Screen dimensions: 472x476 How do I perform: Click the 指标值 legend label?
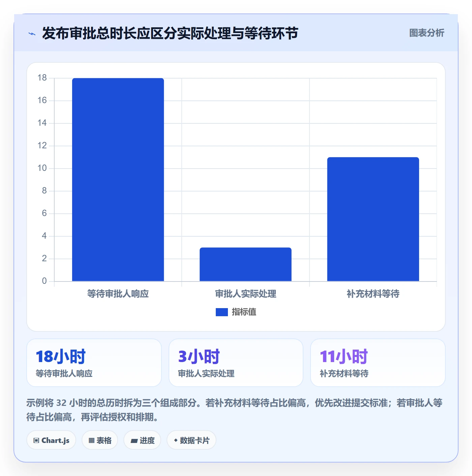pyautogui.click(x=244, y=312)
